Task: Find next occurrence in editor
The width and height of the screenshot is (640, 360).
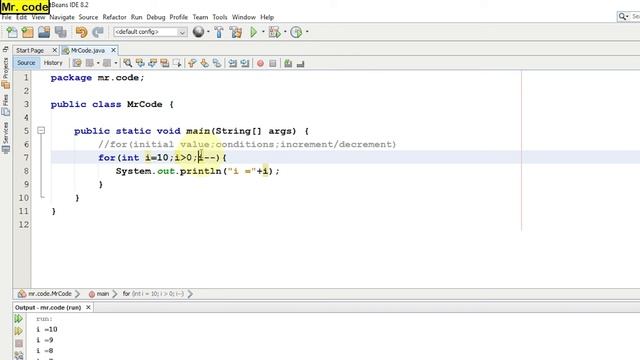Action: click(152, 63)
